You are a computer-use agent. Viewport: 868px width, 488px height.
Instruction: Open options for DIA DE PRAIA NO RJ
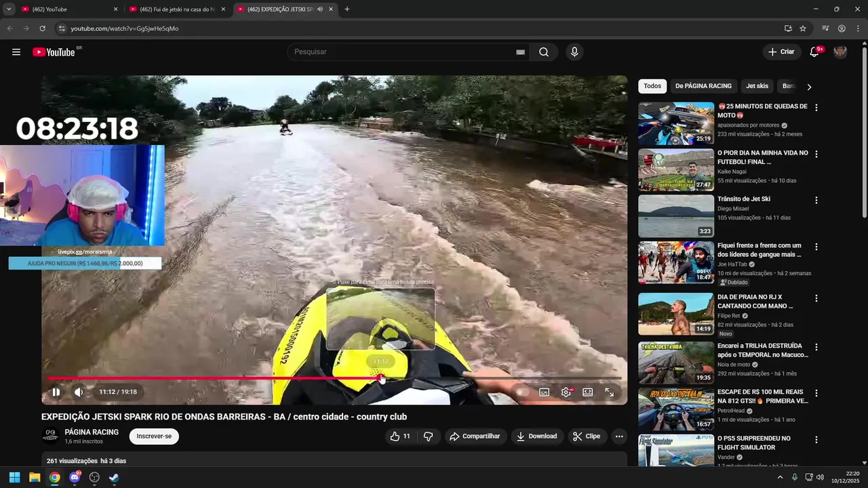click(x=816, y=298)
